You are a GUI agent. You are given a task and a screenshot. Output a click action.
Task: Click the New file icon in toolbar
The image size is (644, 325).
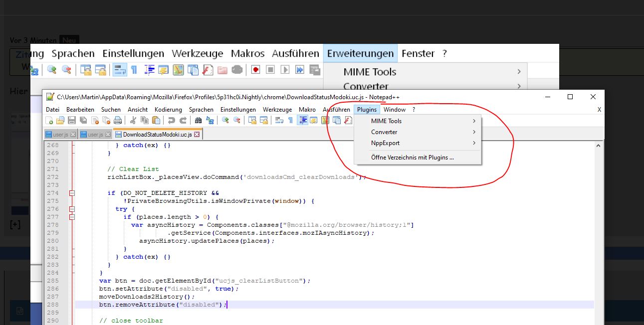click(49, 120)
